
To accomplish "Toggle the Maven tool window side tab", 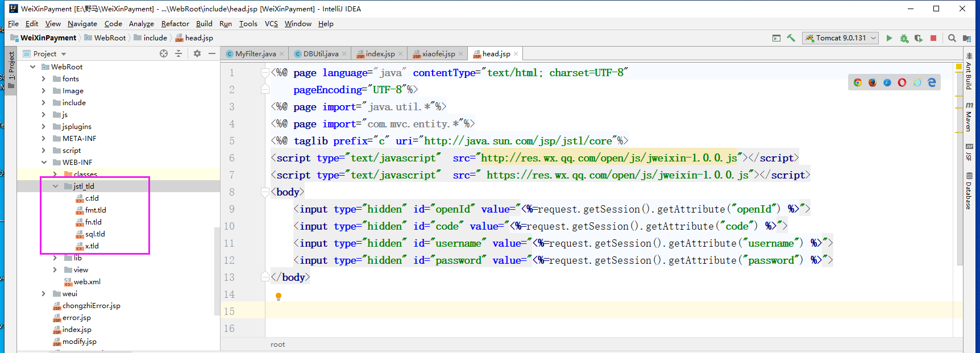I will click(969, 117).
